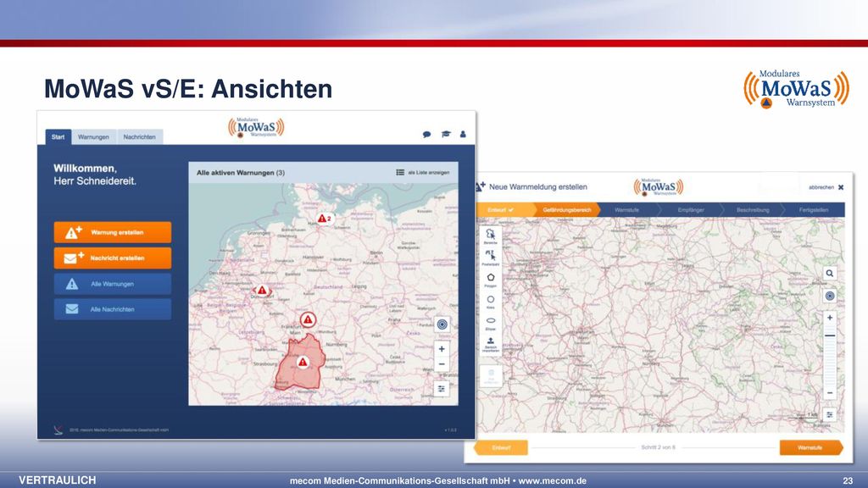
Task: Open map search with the magnifier icon
Action: pyautogui.click(x=829, y=274)
